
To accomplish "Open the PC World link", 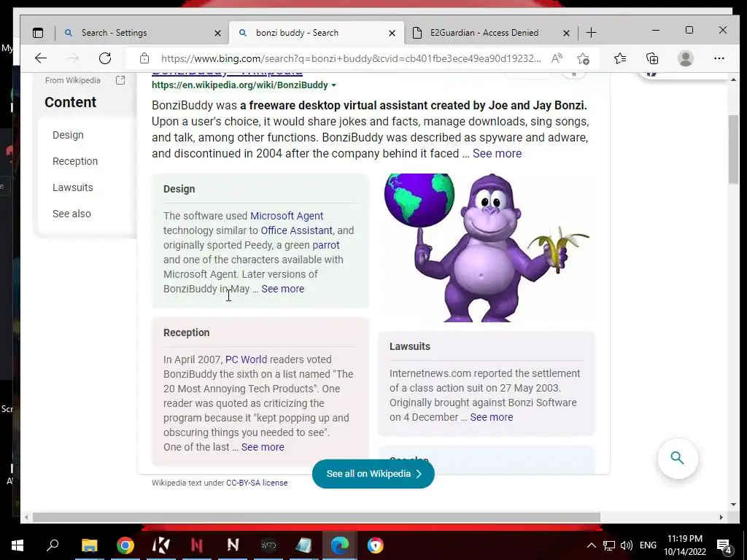I will 246,359.
